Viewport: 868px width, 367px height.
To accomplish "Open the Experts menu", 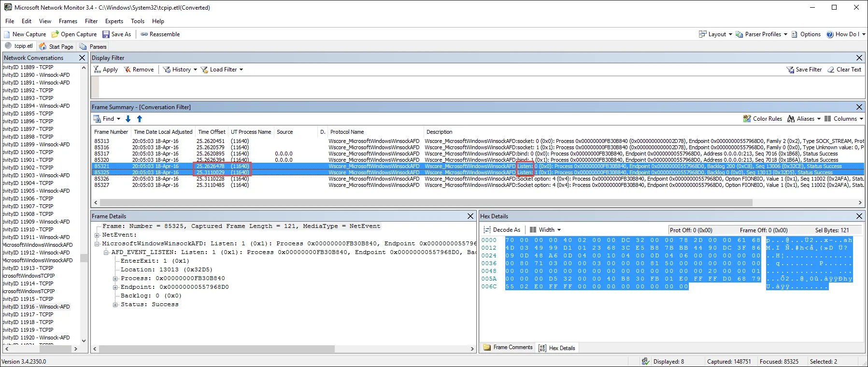I will [x=114, y=21].
